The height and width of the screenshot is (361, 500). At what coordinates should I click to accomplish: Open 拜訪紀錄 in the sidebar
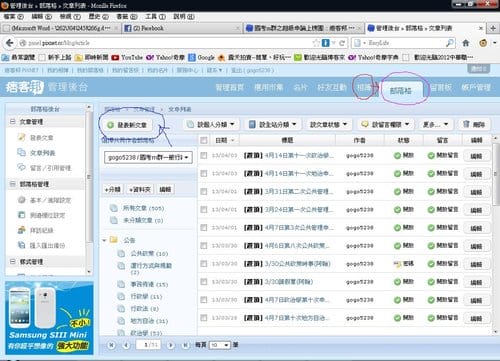(x=36, y=230)
